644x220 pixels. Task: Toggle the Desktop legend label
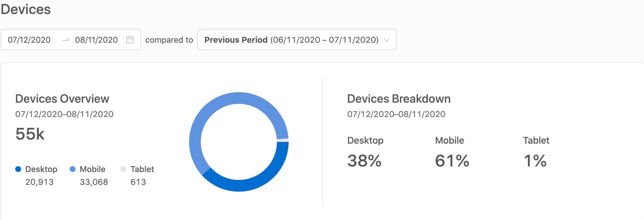point(41,169)
